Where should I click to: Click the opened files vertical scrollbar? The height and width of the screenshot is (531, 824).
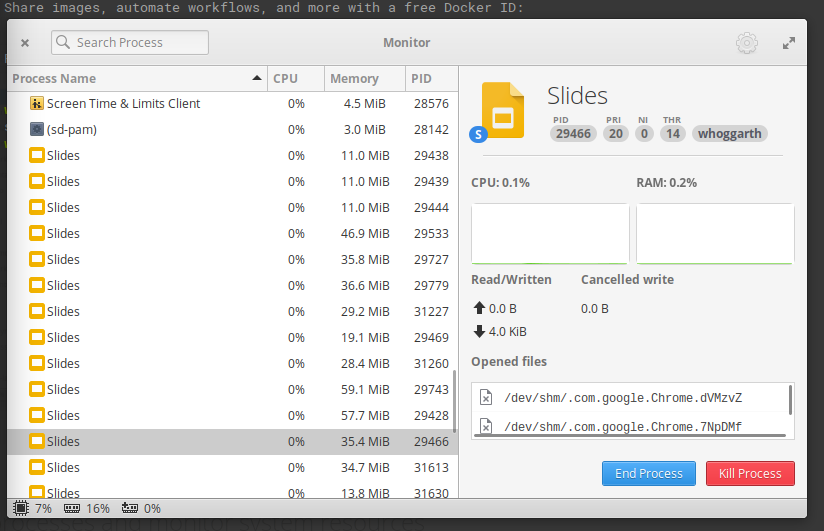pos(790,400)
